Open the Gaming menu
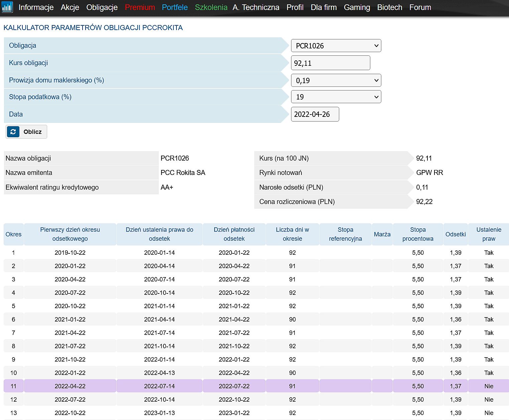 pyautogui.click(x=357, y=7)
